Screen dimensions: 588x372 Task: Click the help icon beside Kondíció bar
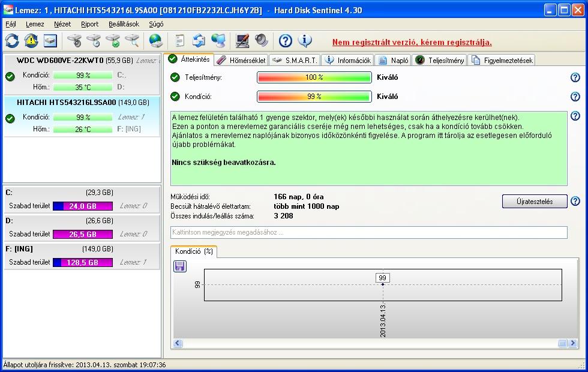click(x=575, y=97)
